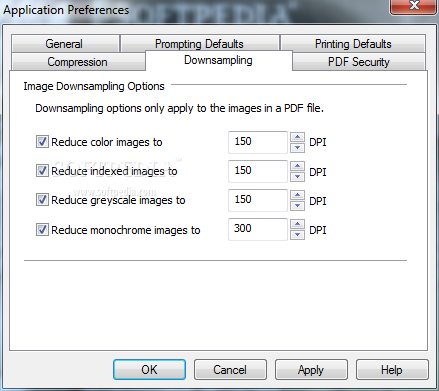Increase color images DPI with up arrow

[x=297, y=137]
